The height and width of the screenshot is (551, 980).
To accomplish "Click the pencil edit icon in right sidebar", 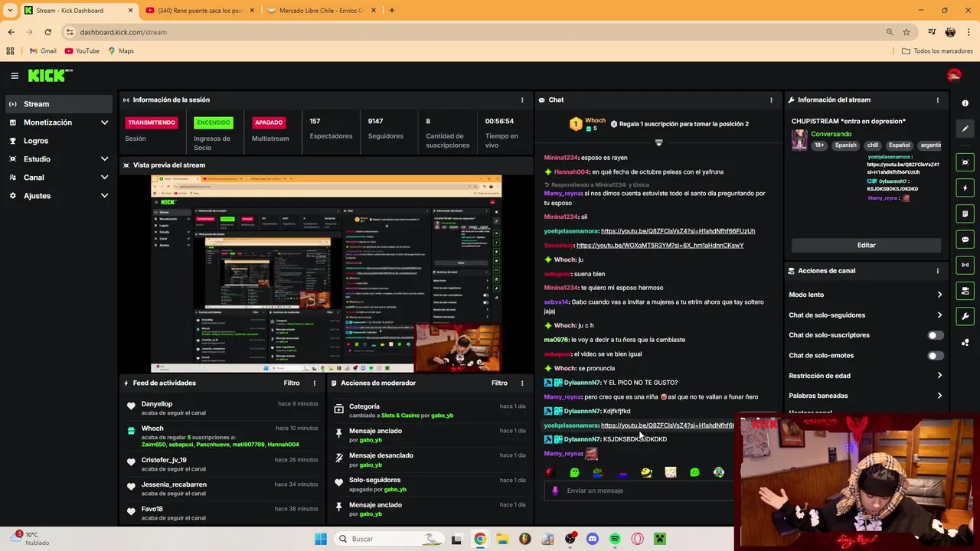I will [965, 129].
